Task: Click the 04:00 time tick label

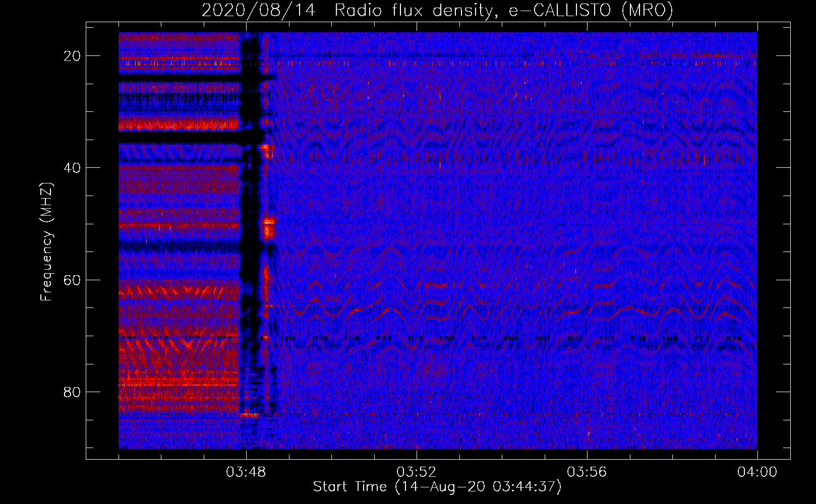Action: pyautogui.click(x=757, y=472)
